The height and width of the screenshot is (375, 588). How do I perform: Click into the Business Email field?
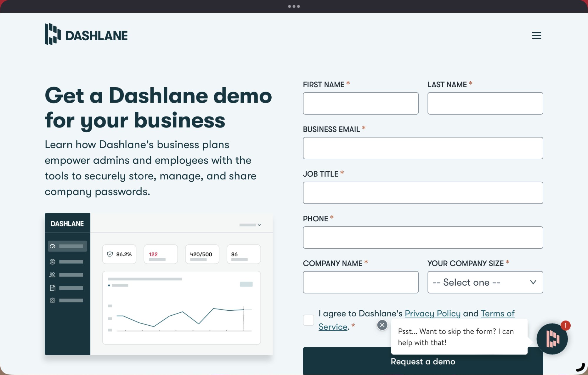pyautogui.click(x=423, y=148)
